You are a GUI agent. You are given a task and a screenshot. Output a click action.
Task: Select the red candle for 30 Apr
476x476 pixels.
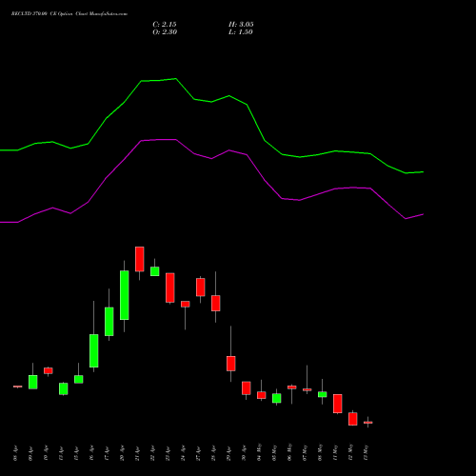pos(247,388)
